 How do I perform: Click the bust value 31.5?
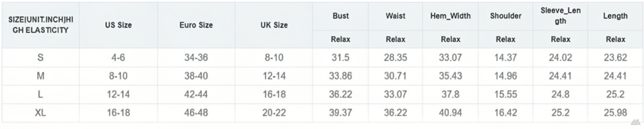(341, 57)
